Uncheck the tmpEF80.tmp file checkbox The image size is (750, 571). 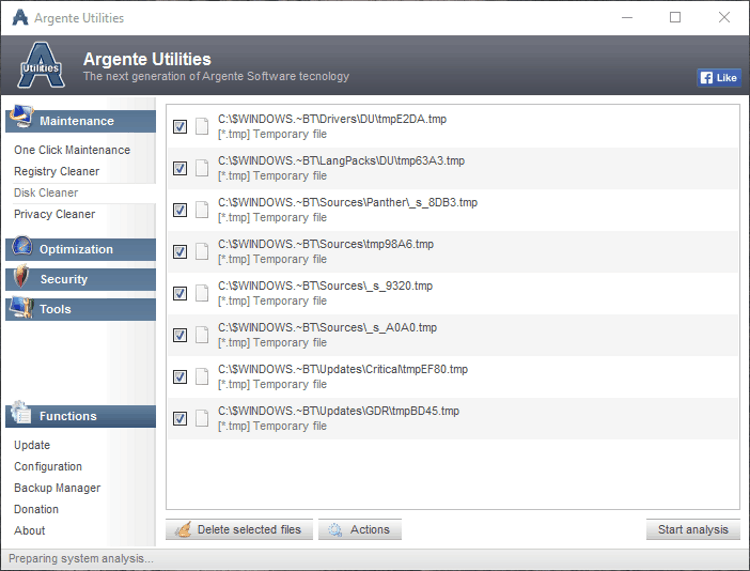click(180, 377)
